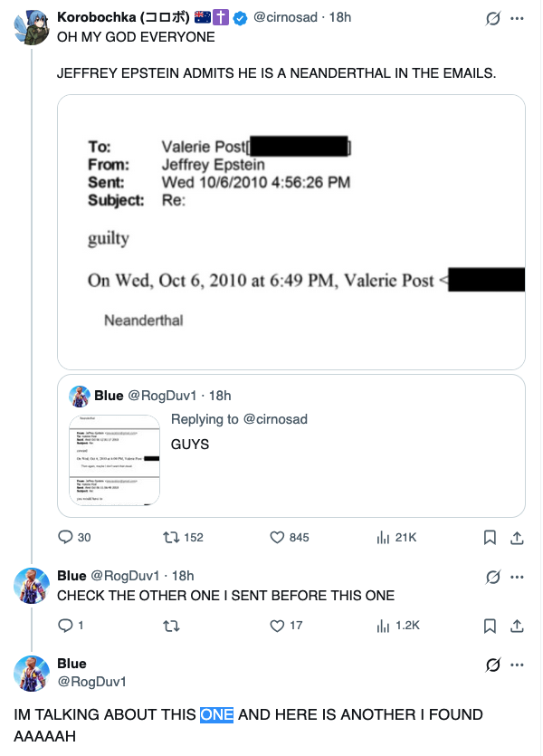Click Korobochka's profile avatar

pyautogui.click(x=31, y=29)
